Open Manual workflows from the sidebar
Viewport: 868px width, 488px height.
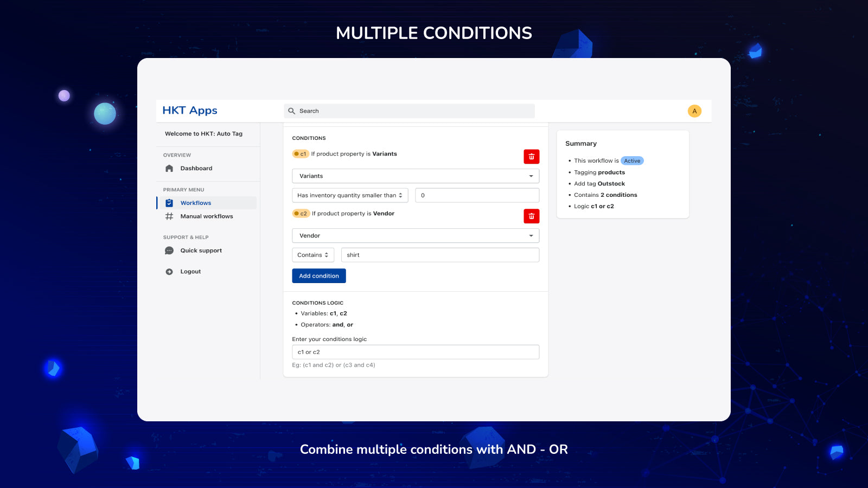coord(206,216)
